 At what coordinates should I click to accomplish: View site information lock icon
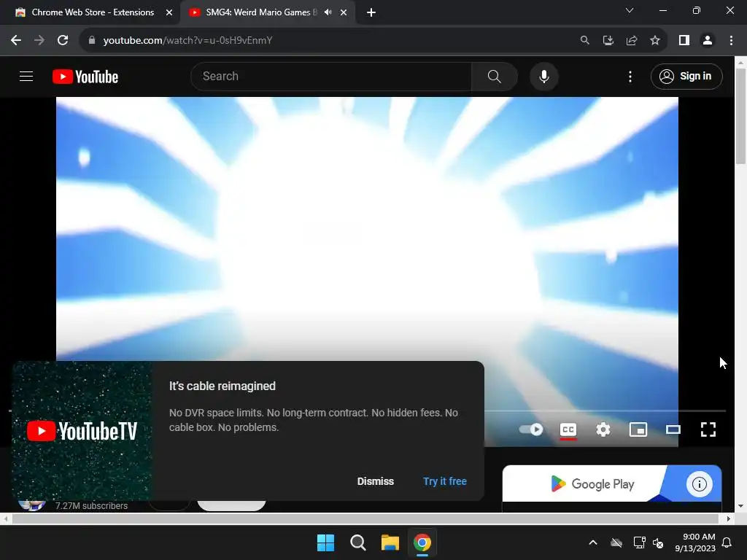tap(92, 41)
